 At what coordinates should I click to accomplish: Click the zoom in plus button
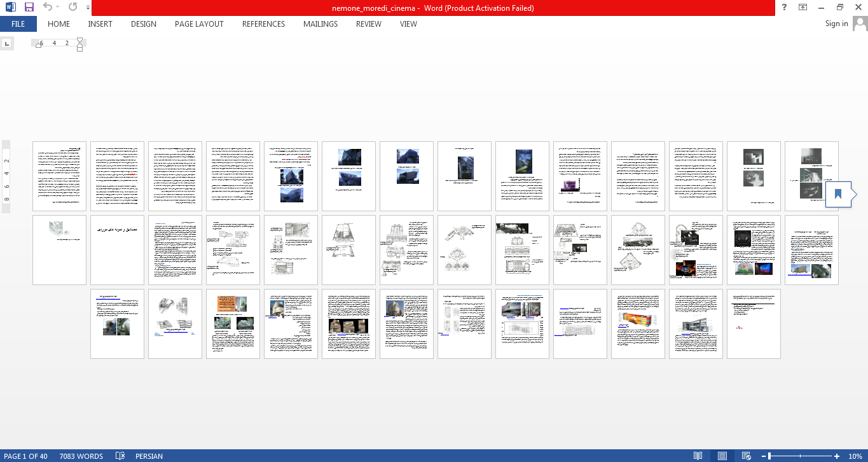coord(836,456)
